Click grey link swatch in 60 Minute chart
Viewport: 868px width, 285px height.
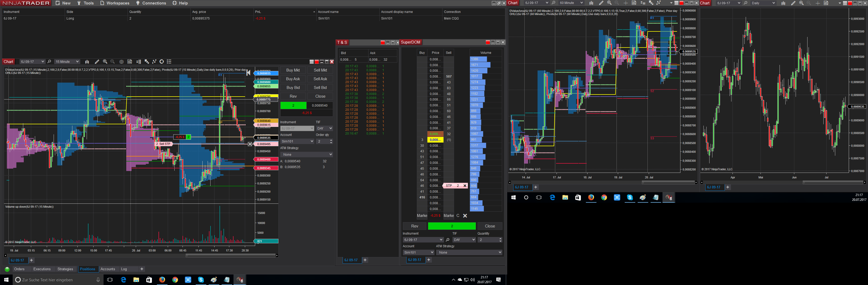tap(676, 3)
